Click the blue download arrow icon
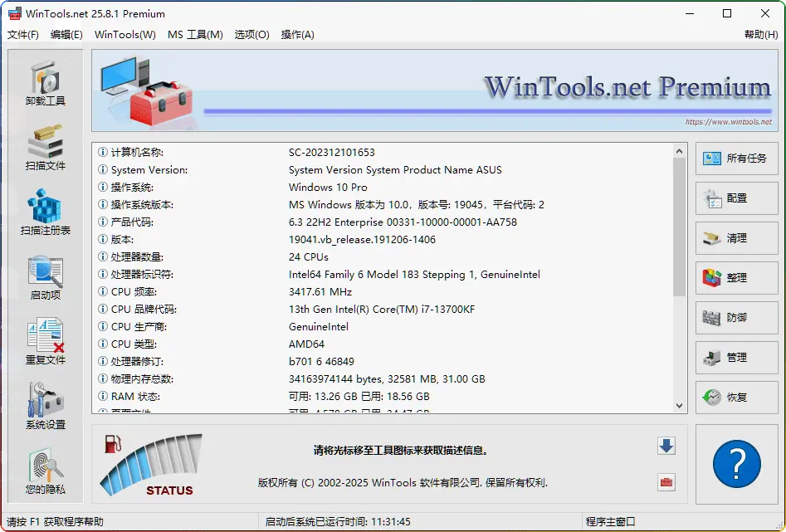This screenshot has height=532, width=786. click(666, 446)
